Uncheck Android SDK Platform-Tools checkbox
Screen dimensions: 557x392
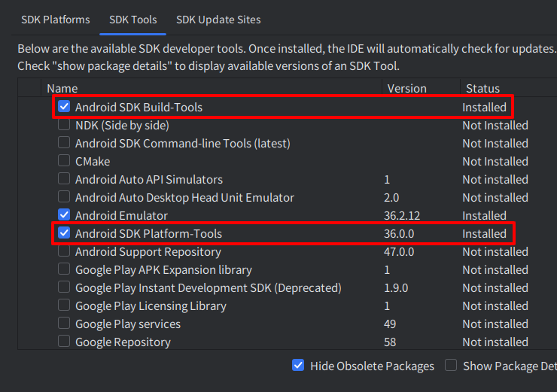64,233
